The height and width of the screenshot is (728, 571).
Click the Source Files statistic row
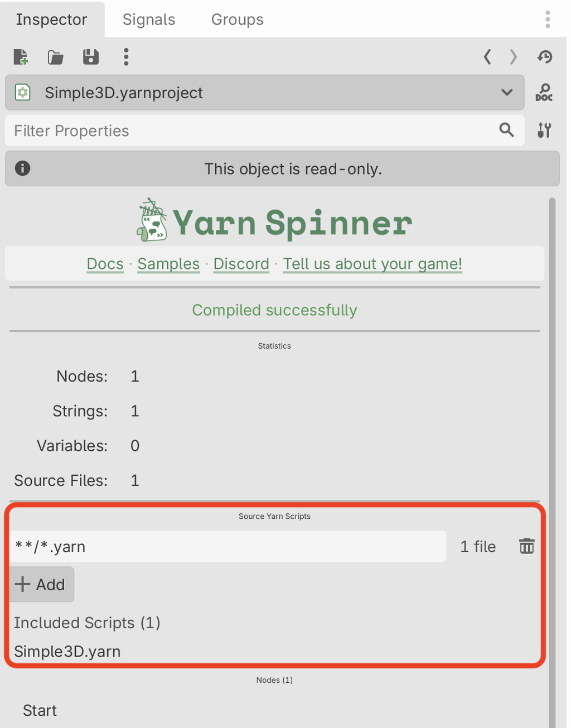[77, 480]
